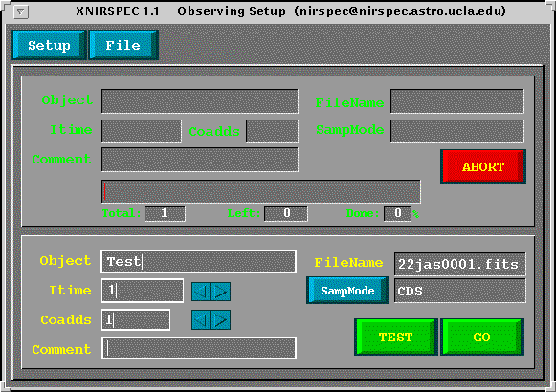Image resolution: width=556 pixels, height=392 pixels.
Task: Click the Done percent value box
Action: 397,213
